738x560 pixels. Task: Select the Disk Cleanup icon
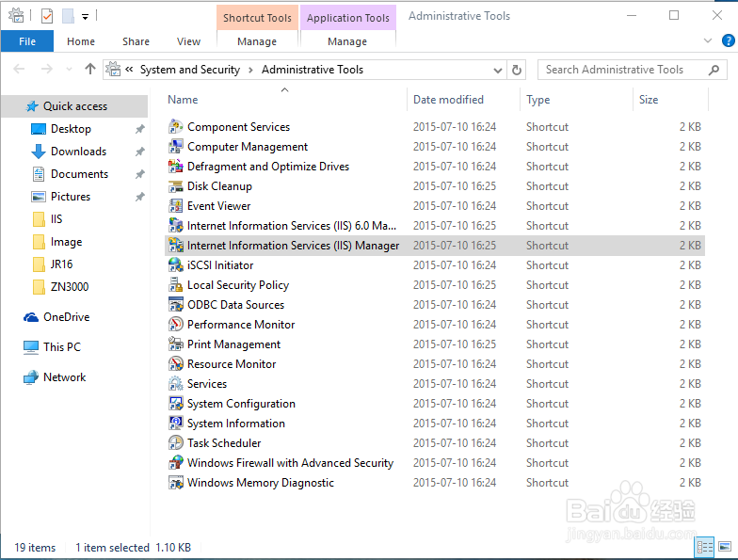point(175,186)
